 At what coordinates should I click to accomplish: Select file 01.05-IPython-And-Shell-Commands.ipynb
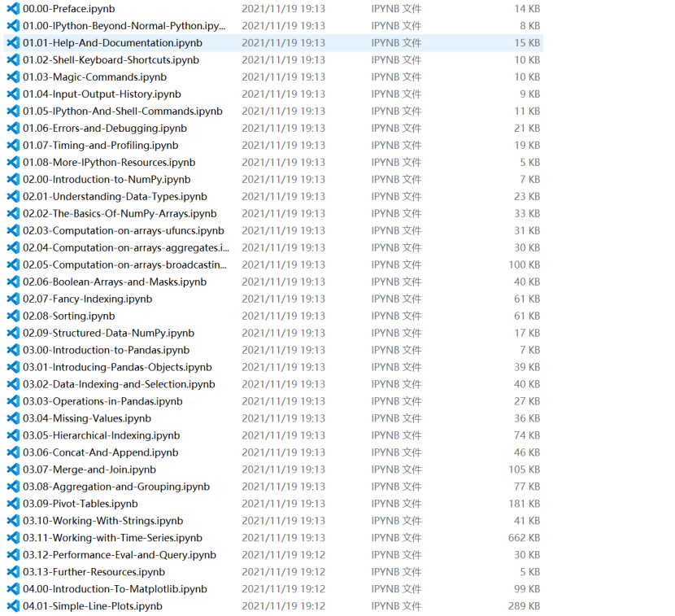[123, 111]
